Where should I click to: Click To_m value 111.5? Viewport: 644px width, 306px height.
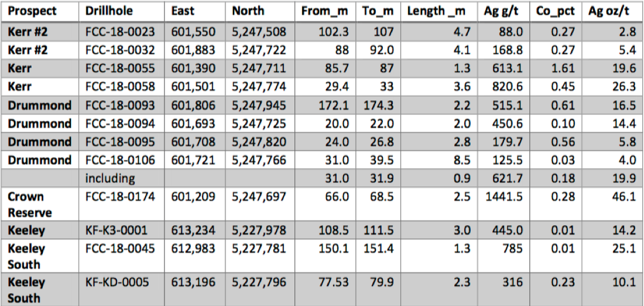pos(378,230)
